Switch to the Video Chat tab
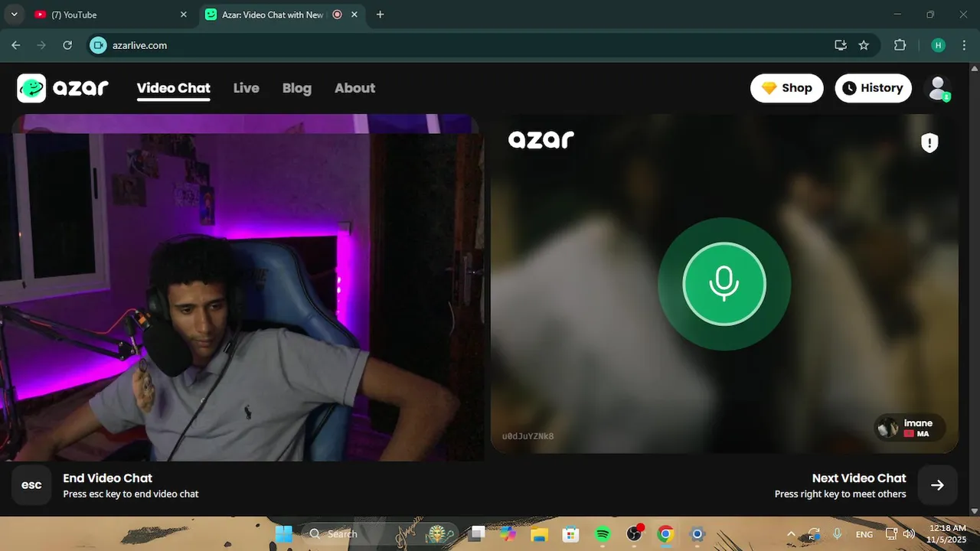The height and width of the screenshot is (551, 980). point(174,88)
